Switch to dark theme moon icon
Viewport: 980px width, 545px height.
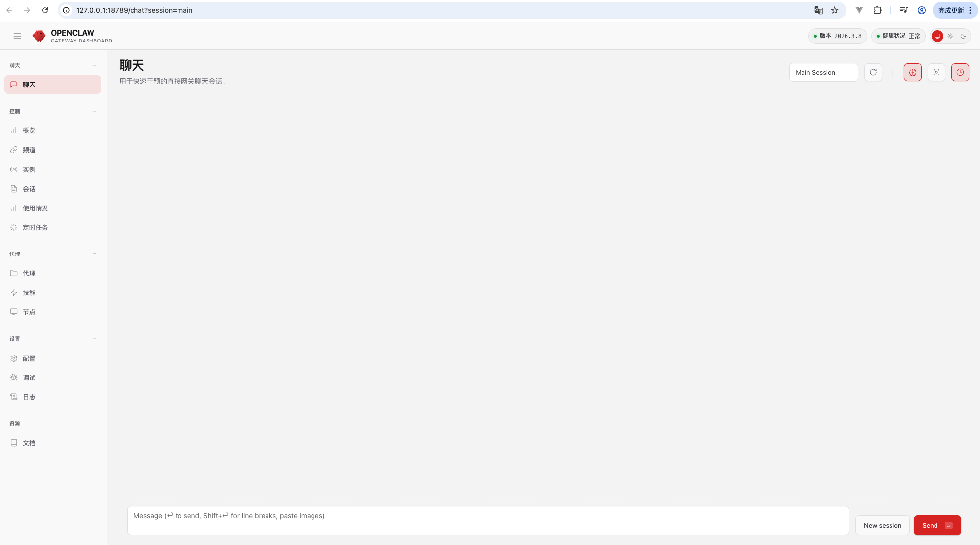tap(963, 36)
